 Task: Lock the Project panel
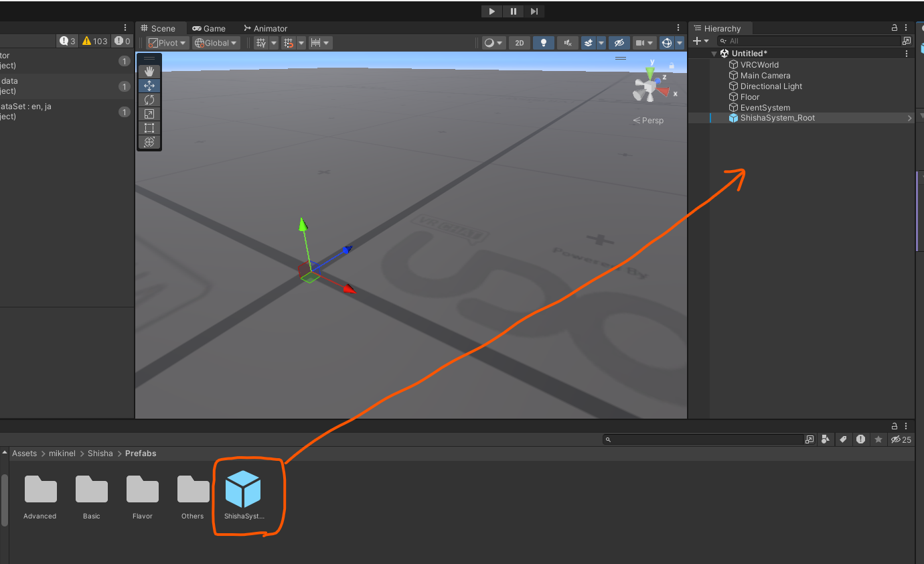point(895,426)
